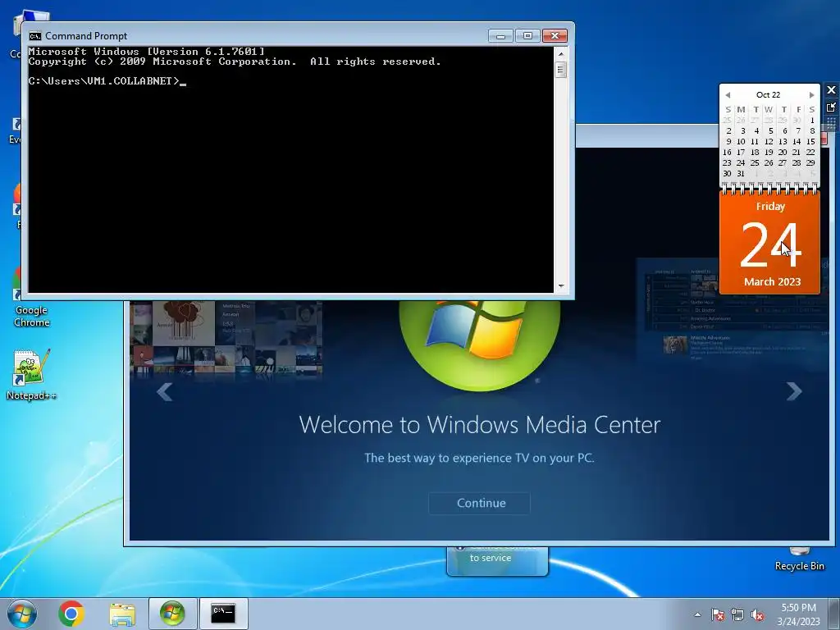The width and height of the screenshot is (840, 630).
Task: Select day 12 in calendar gadget
Action: click(x=769, y=141)
